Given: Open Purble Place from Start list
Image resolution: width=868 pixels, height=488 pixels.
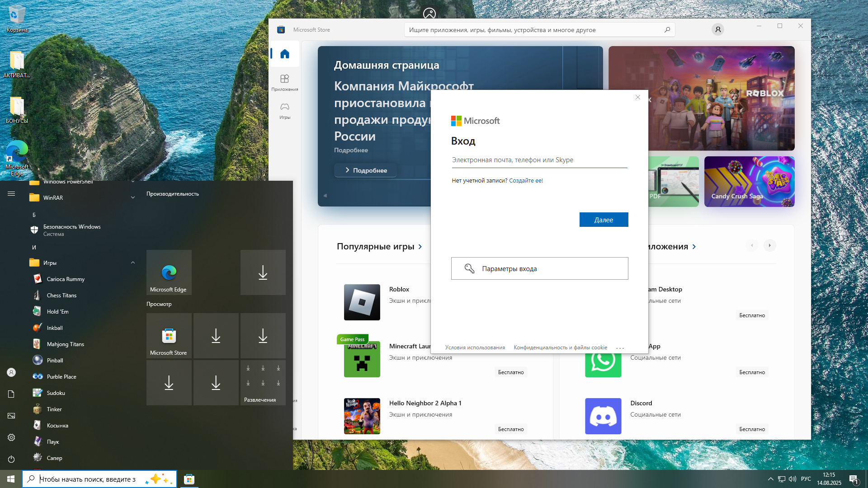Looking at the screenshot, I should tap(83, 377).
